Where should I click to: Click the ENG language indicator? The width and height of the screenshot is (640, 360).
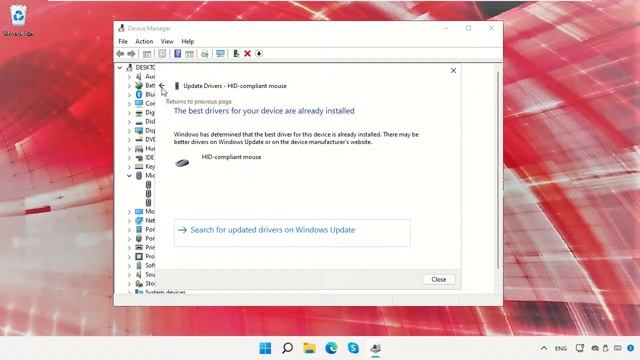click(561, 349)
